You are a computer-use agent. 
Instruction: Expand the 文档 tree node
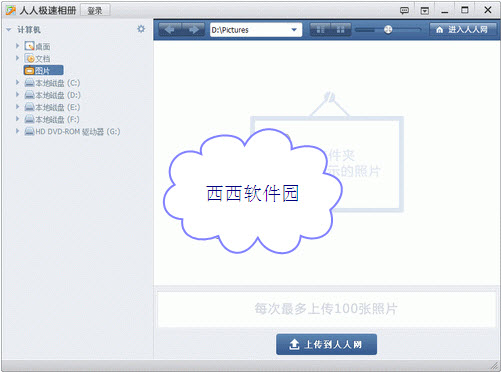click(x=17, y=58)
